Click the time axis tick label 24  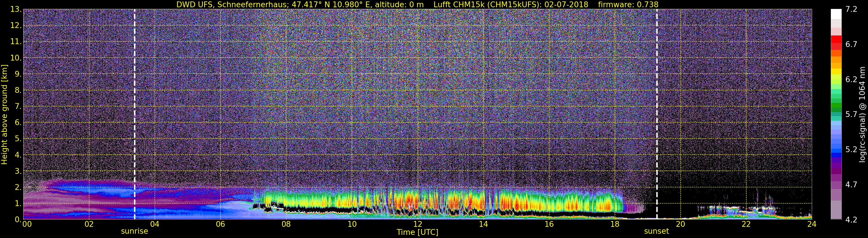coord(812,224)
